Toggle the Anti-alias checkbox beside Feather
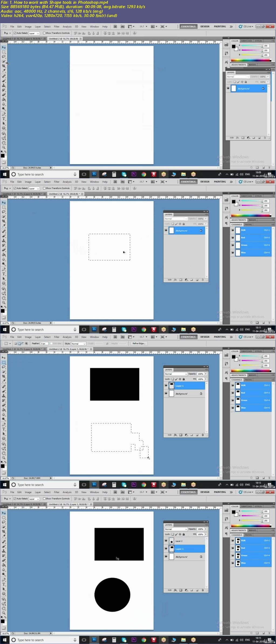Image resolution: width=276 pixels, height=644 pixels. 51,344
